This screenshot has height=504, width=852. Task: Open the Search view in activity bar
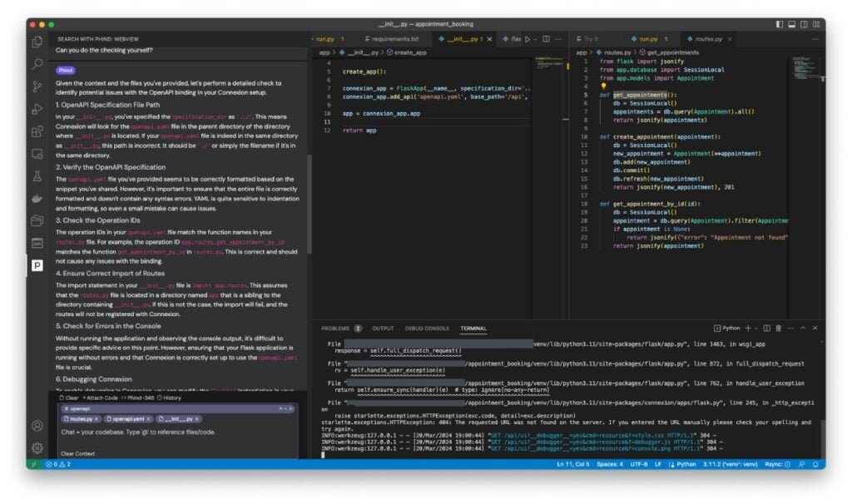[37, 64]
